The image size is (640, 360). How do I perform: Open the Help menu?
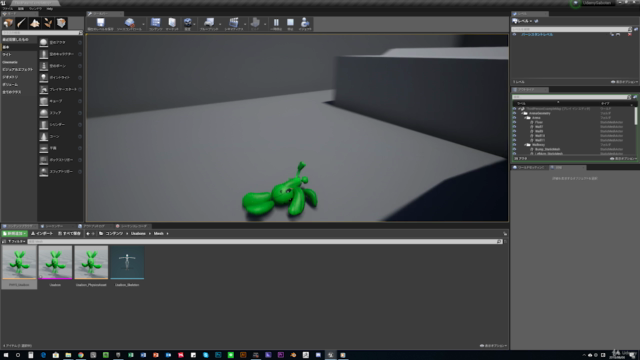pyautogui.click(x=49, y=9)
